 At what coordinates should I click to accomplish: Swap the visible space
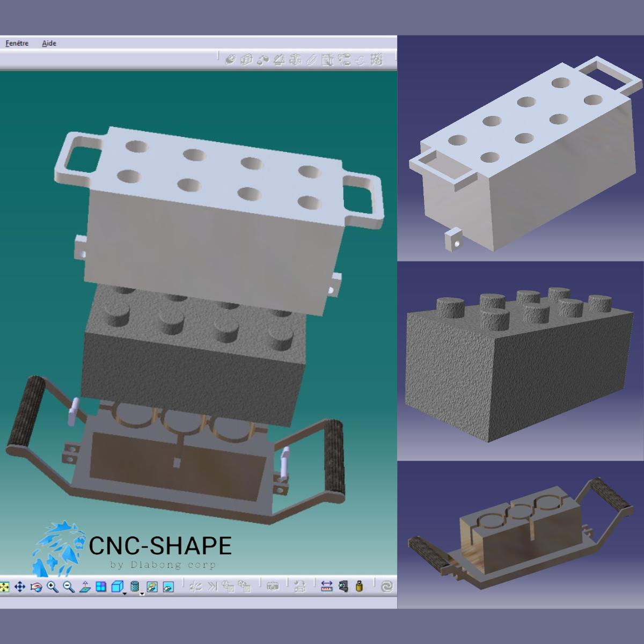click(168, 587)
